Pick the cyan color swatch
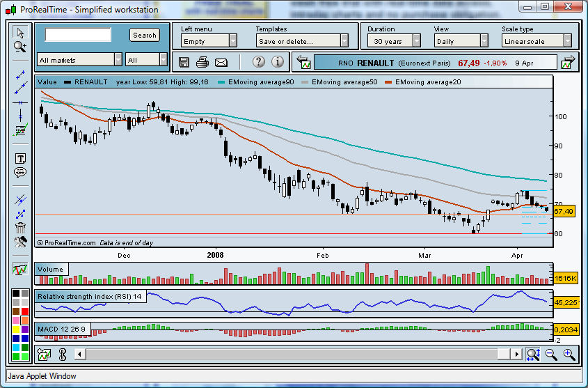 (16, 348)
